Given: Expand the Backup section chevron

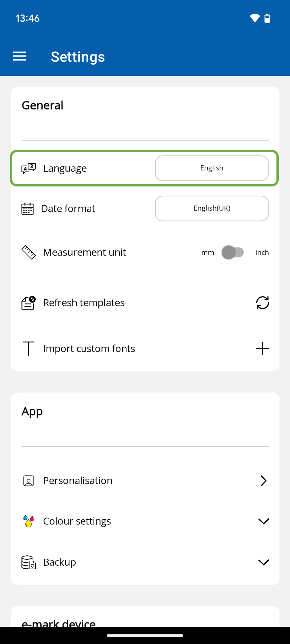Looking at the screenshot, I should point(263,562).
